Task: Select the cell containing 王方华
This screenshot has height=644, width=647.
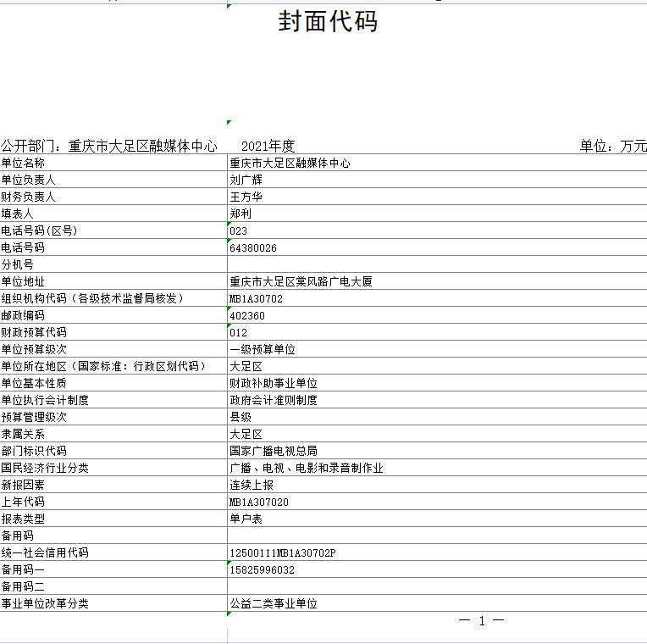Action: pos(437,197)
